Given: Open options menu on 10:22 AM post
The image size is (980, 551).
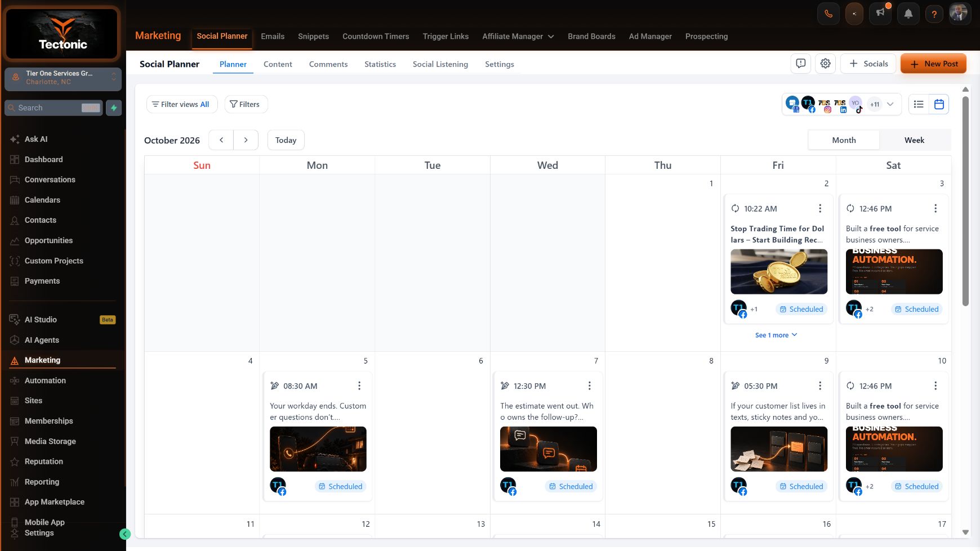Looking at the screenshot, I should click(x=820, y=208).
